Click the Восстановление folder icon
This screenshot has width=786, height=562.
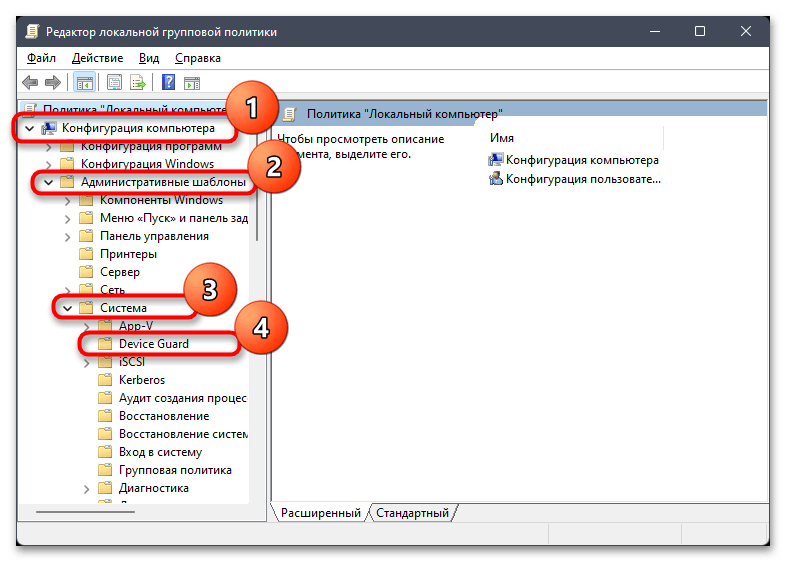105,416
